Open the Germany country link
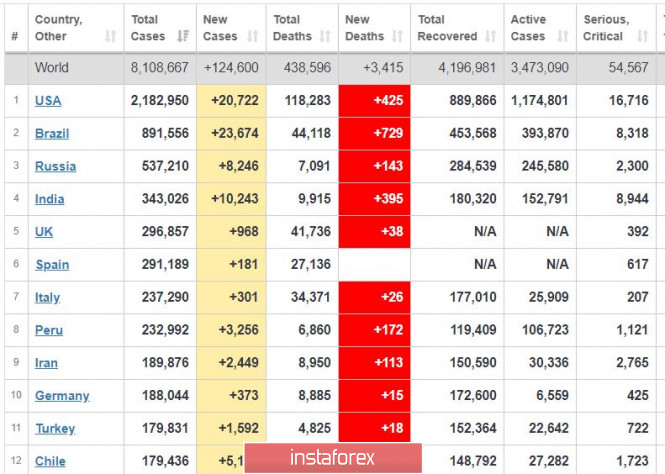 (x=62, y=396)
